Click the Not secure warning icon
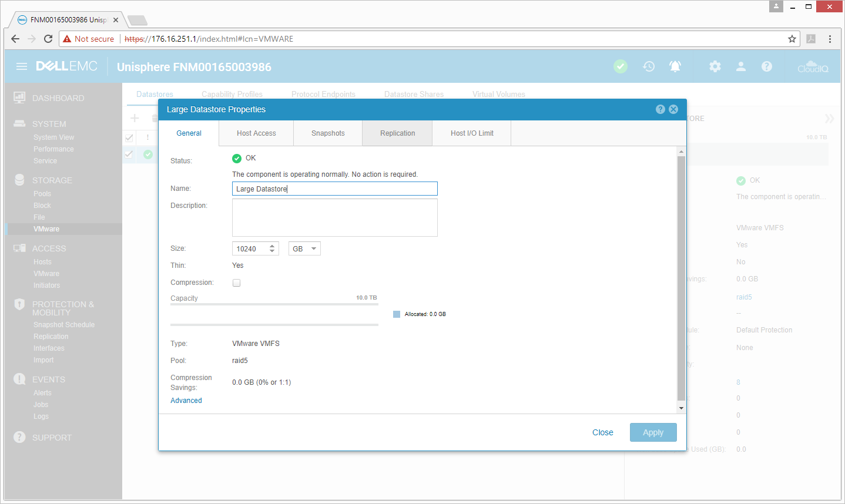 pos(67,39)
